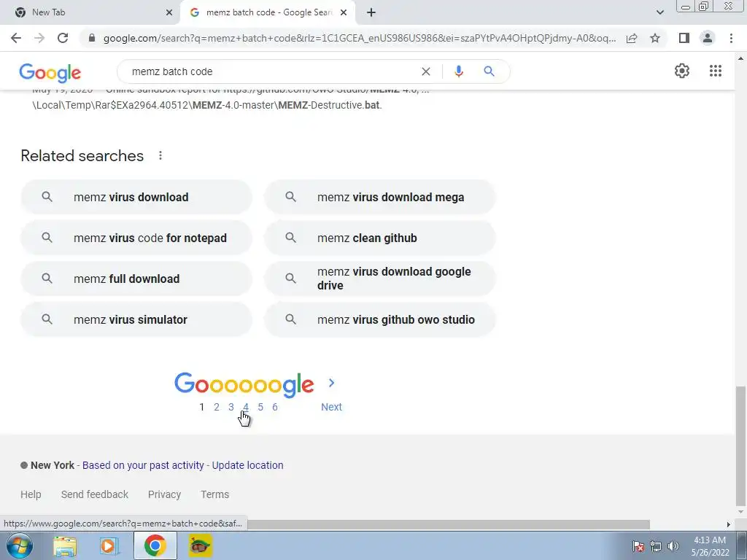Open the last taskbar application icon
Screen dimensions: 747x560
(x=200, y=545)
